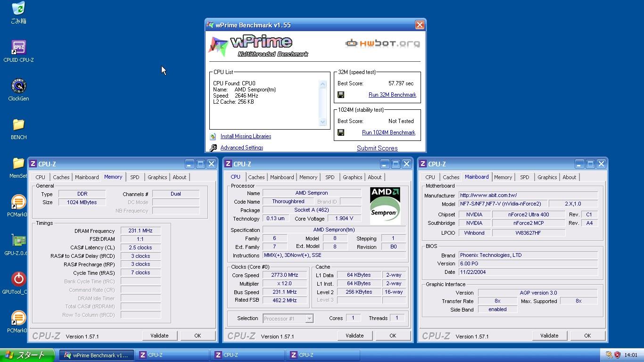Run the 1024M Benchmark
Viewport: 644px width, 362px height.
click(x=388, y=132)
